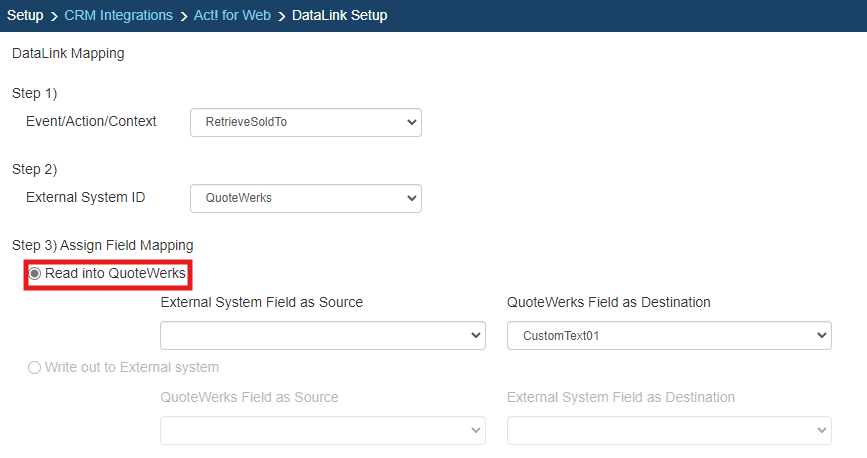Select the Read into QuoteWerks radio button
This screenshot has width=867, height=458.
tap(35, 274)
